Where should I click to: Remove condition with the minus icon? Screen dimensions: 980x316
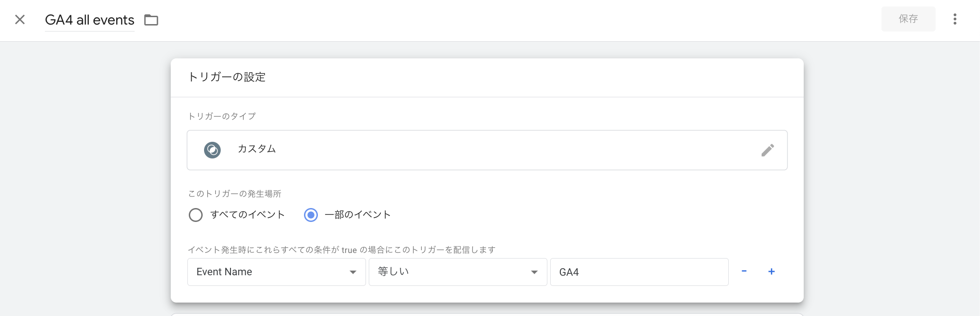pos(744,272)
